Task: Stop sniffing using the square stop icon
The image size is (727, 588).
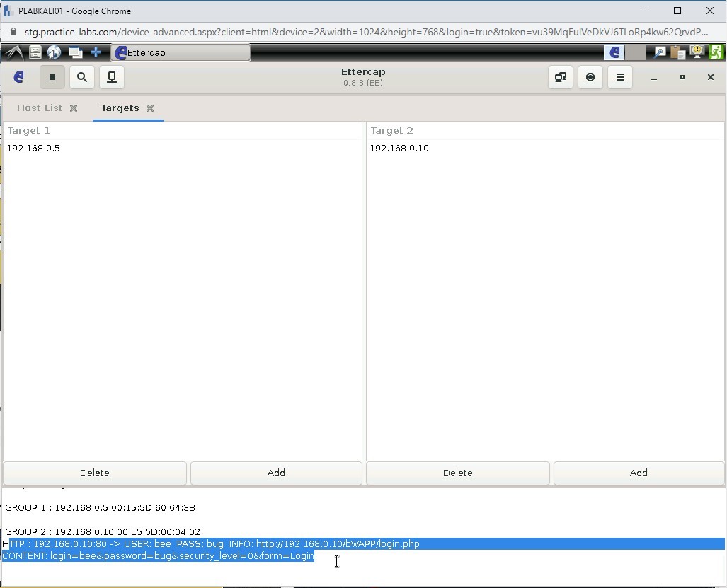Action: point(52,77)
